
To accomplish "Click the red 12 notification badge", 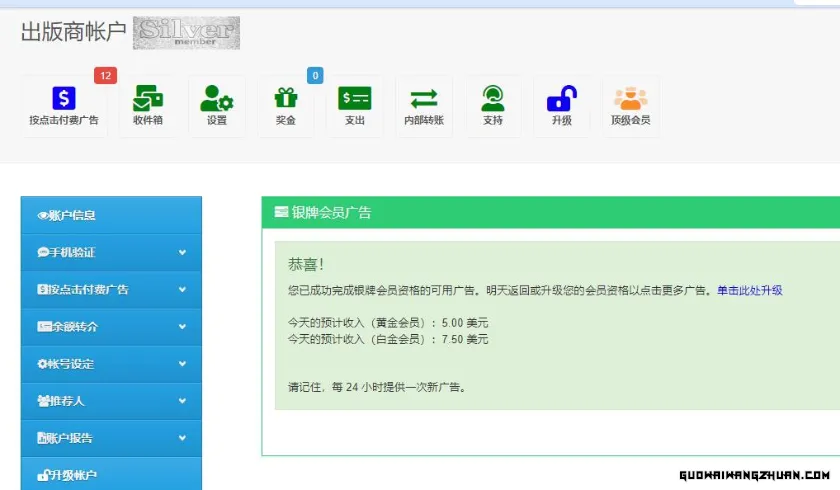I will (106, 76).
